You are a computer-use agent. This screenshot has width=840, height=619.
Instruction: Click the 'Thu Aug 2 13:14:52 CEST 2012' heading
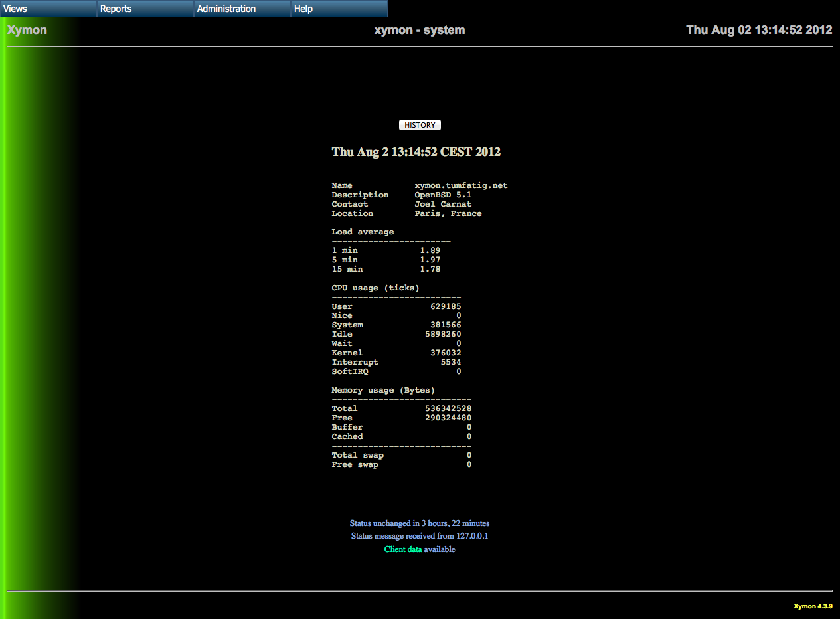click(x=416, y=152)
